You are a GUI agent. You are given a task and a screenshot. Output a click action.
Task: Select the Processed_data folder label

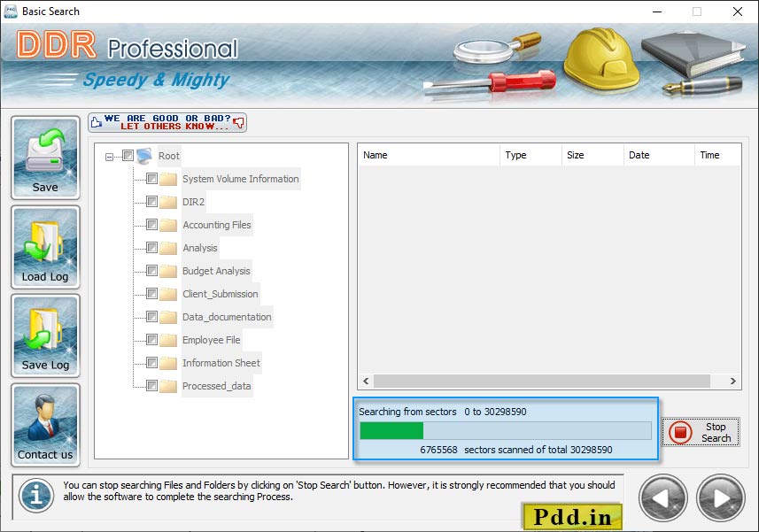point(217,386)
